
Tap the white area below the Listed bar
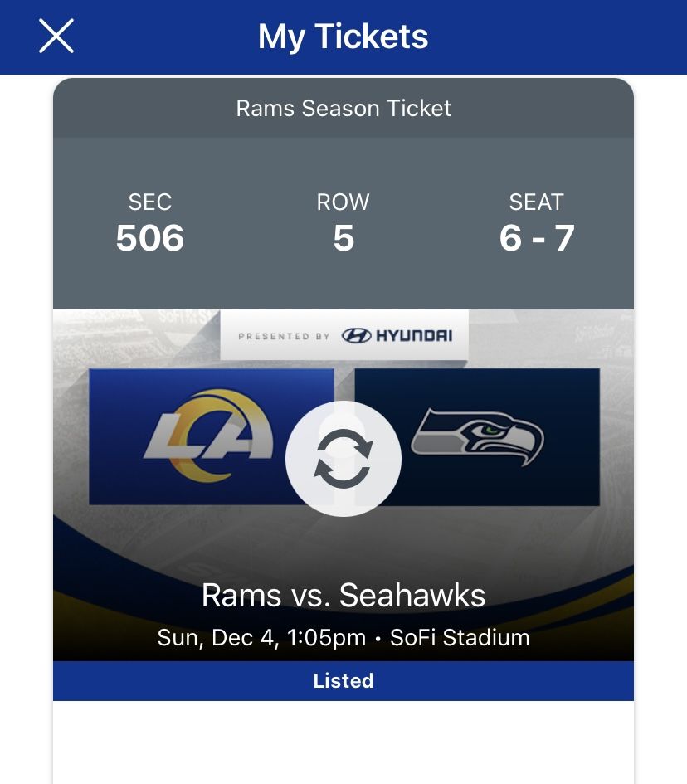point(343,743)
